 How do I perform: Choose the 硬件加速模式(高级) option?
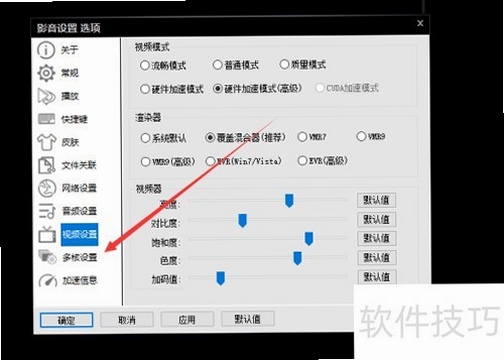[x=218, y=89]
